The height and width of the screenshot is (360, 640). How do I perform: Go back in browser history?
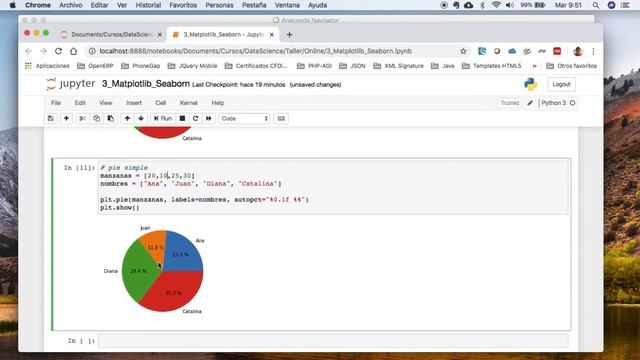tap(28, 51)
